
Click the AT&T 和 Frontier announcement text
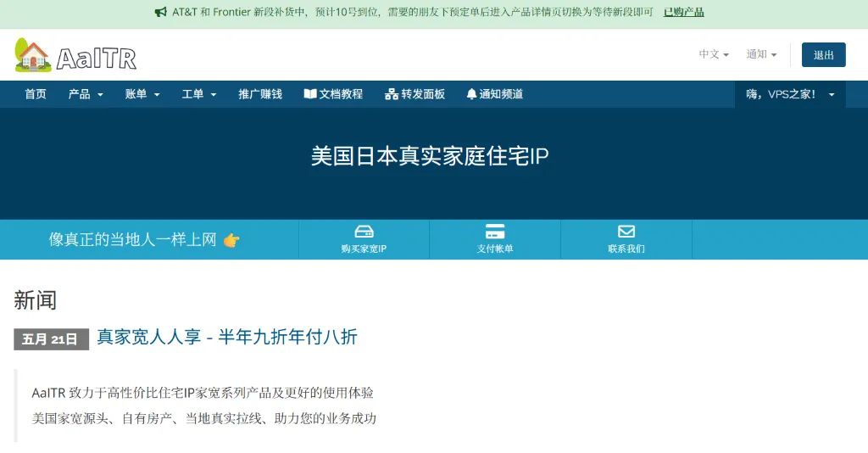413,12
